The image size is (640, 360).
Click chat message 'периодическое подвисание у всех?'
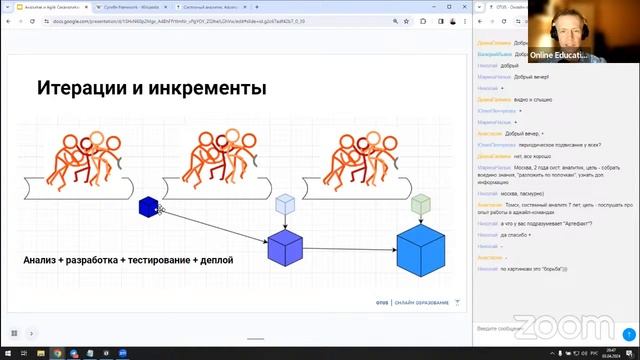[x=560, y=145]
